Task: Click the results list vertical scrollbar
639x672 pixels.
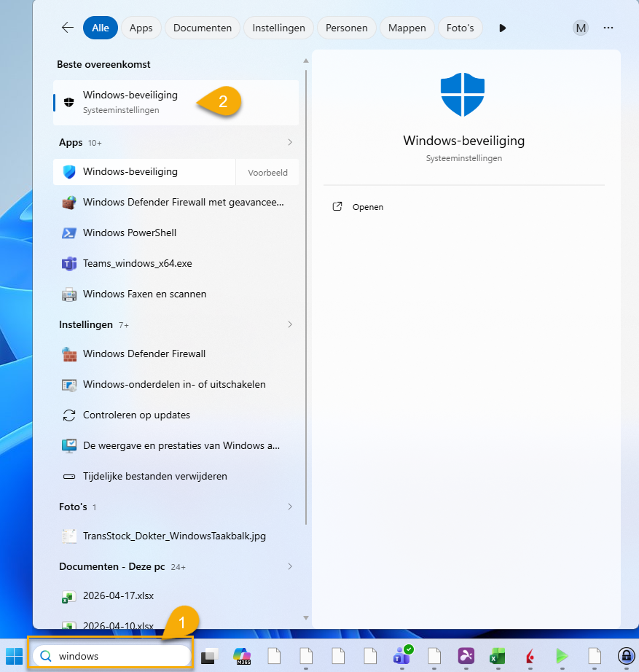Action: [306, 297]
